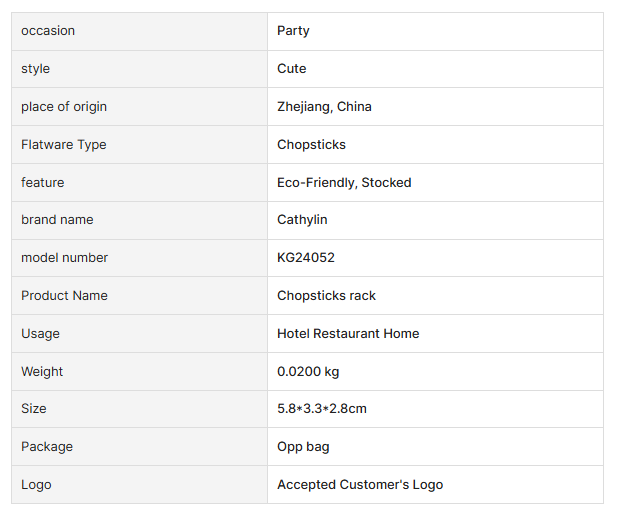This screenshot has width=618, height=514.
Task: Click 'Hotel Restaurant Home' usage value
Action: coord(348,334)
